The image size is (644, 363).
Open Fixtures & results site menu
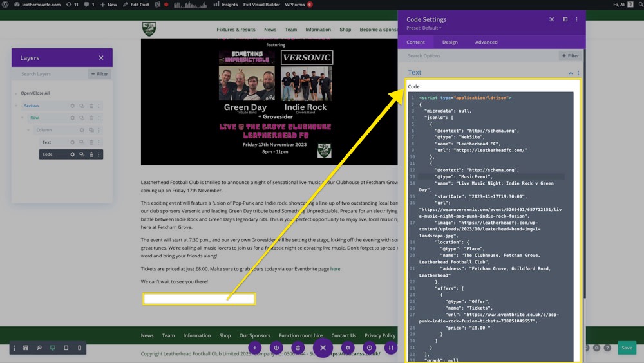[236, 30]
